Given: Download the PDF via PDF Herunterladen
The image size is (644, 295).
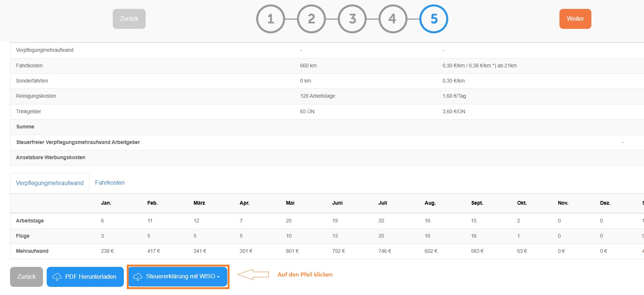Looking at the screenshot, I should pos(85,277).
